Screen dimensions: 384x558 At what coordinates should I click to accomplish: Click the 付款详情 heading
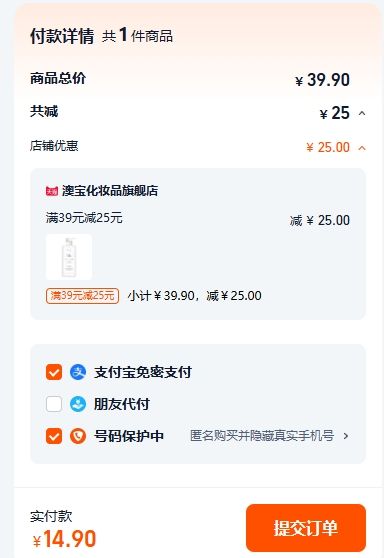(x=62, y=36)
